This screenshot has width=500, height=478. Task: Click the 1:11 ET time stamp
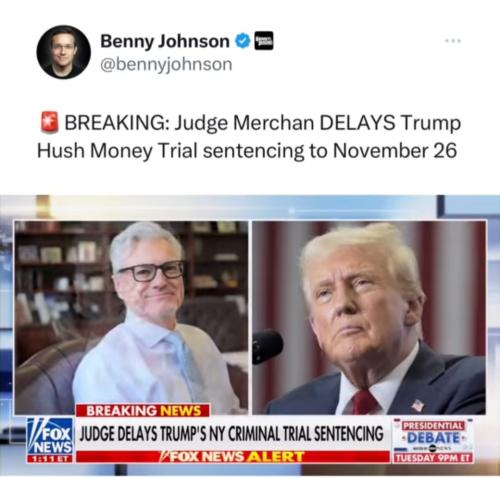click(x=50, y=459)
